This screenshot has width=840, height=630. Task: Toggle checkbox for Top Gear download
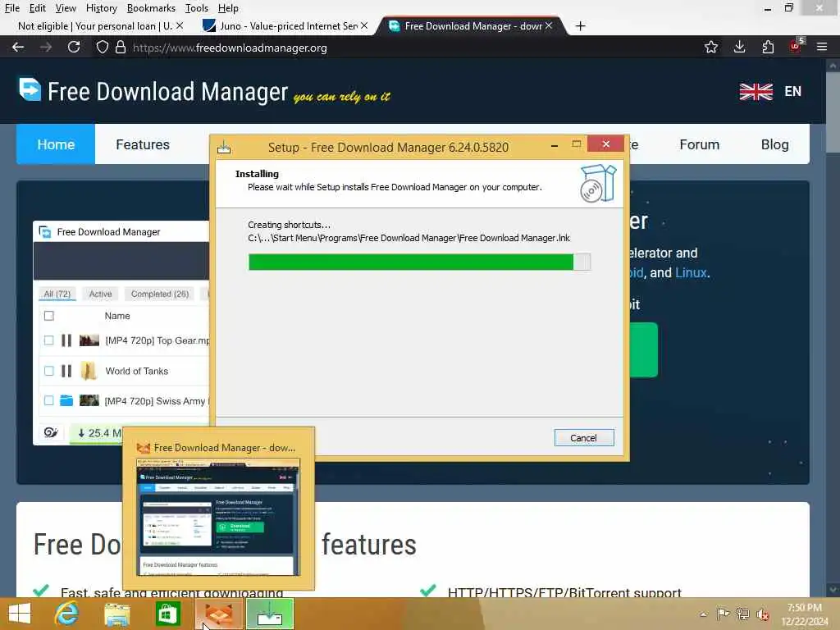[48, 340]
